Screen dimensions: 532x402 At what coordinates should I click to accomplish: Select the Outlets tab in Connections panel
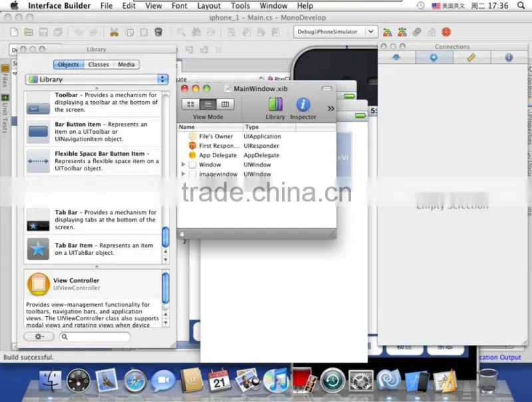396,57
